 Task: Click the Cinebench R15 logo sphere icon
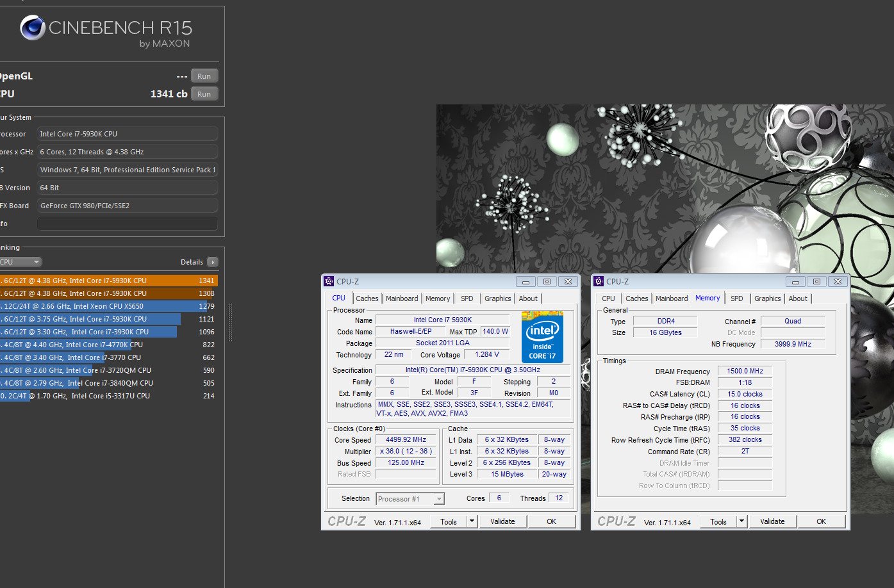tap(32, 28)
